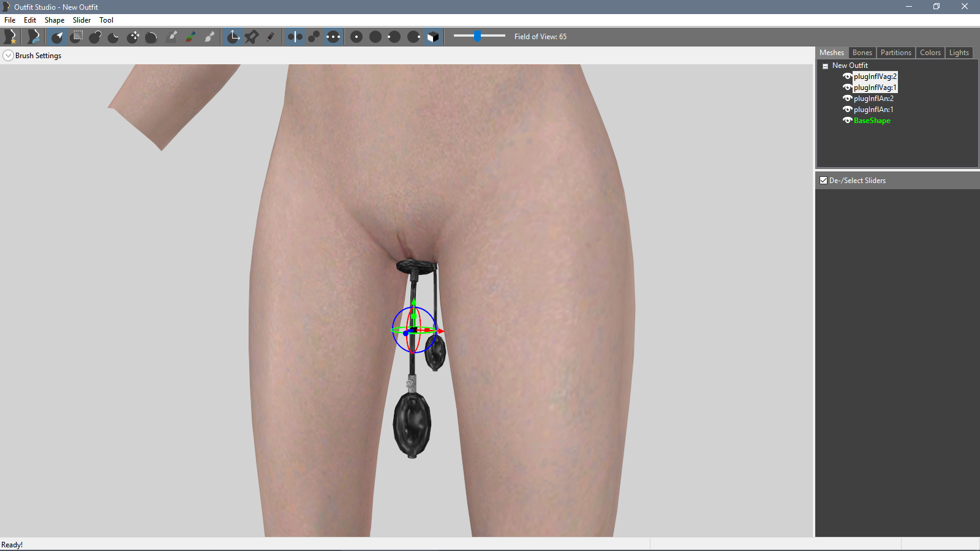980x551 pixels.
Task: Open the Slider menu
Action: tap(82, 20)
